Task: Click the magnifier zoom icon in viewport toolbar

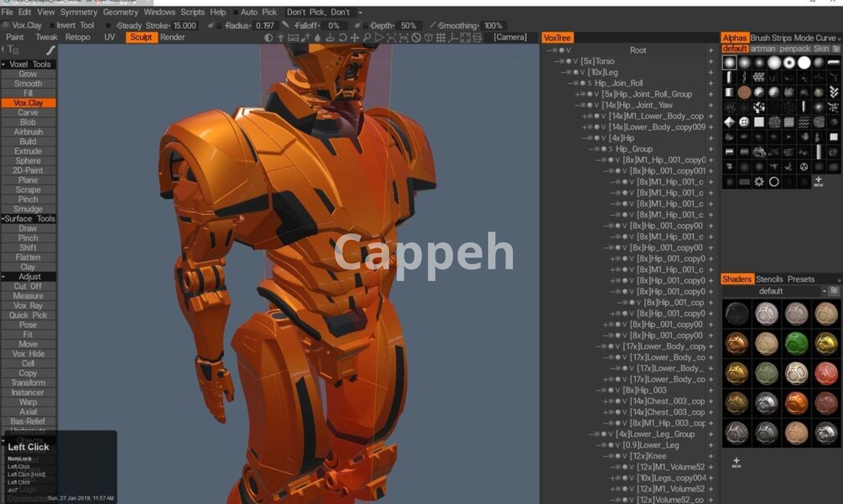Action: (x=367, y=38)
